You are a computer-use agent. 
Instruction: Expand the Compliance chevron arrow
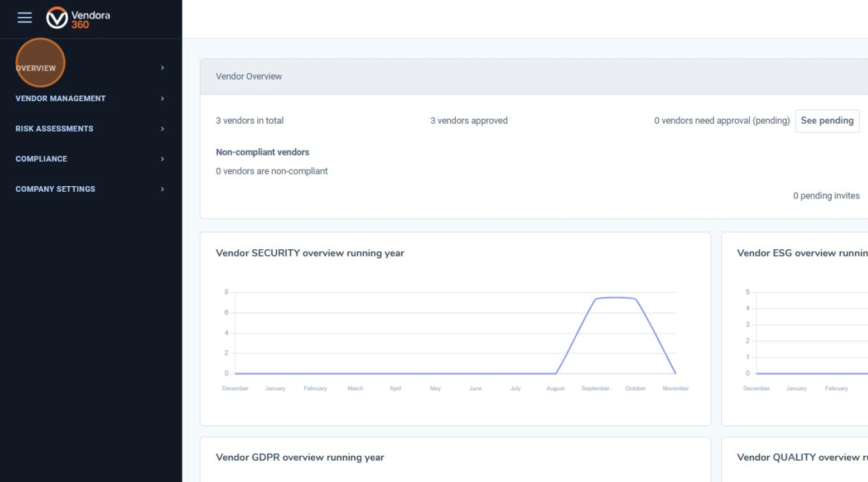[162, 159]
